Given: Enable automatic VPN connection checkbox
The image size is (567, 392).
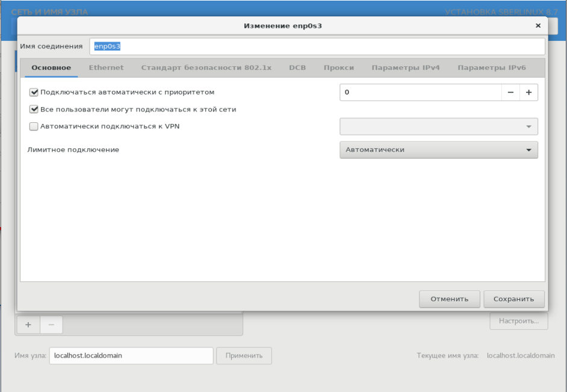Looking at the screenshot, I should coord(34,126).
